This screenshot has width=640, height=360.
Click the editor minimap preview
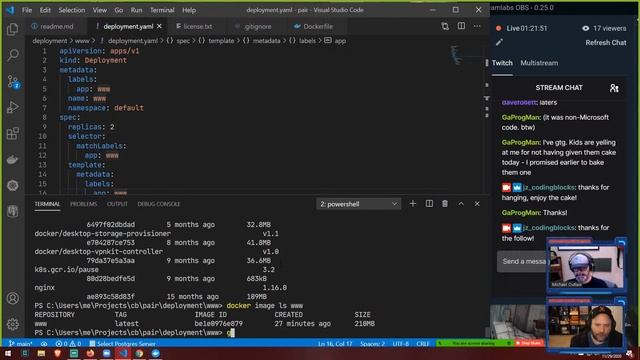click(455, 55)
